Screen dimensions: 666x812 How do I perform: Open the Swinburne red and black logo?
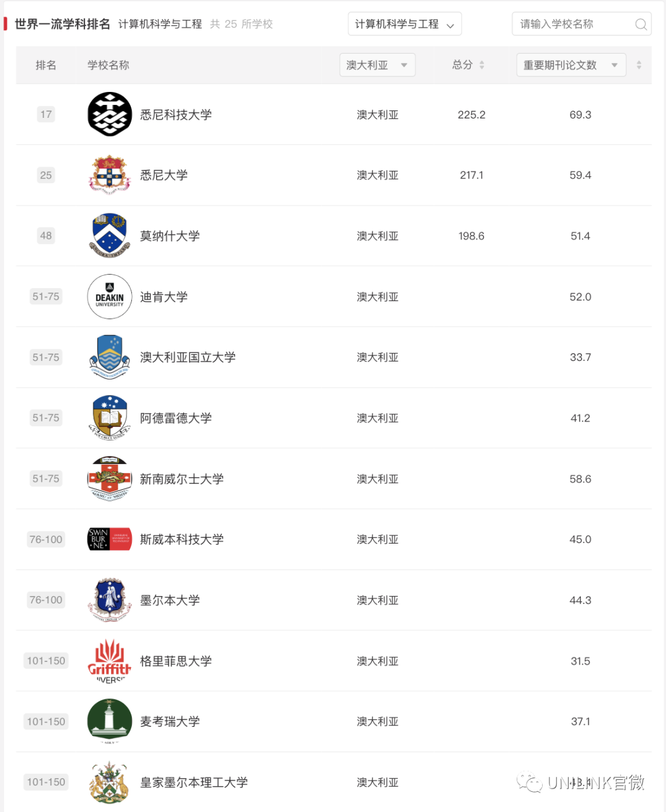[x=110, y=539]
